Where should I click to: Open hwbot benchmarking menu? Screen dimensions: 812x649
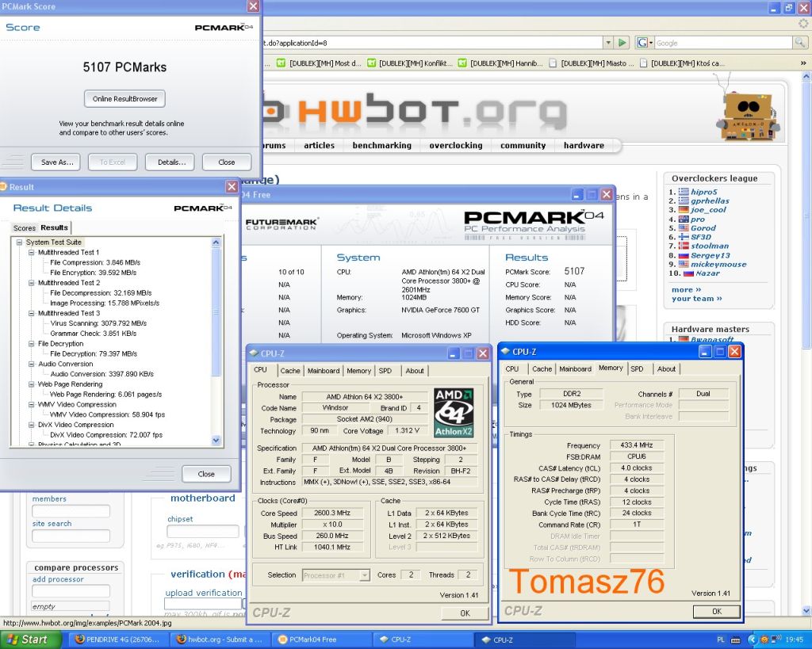point(381,146)
